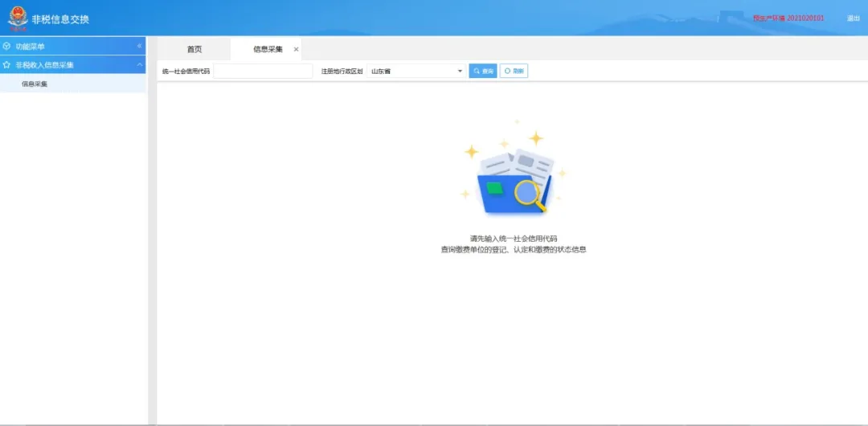Viewport: 868px width, 426px height.
Task: Click the 功能菜单 header icon
Action: 7,47
